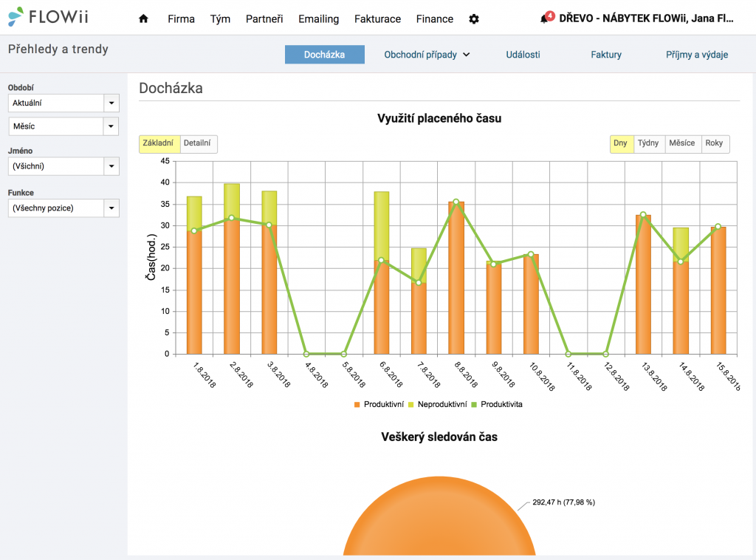
Task: Group chart by Měsíce
Action: point(683,144)
